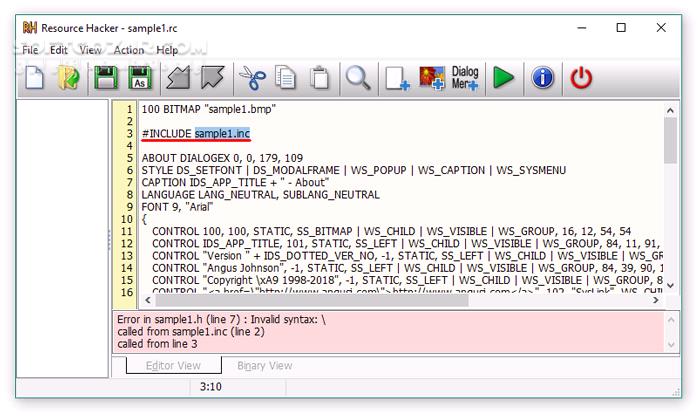Click editor vertical scrollbar down arrow
This screenshot has width=700, height=417.
(670, 285)
